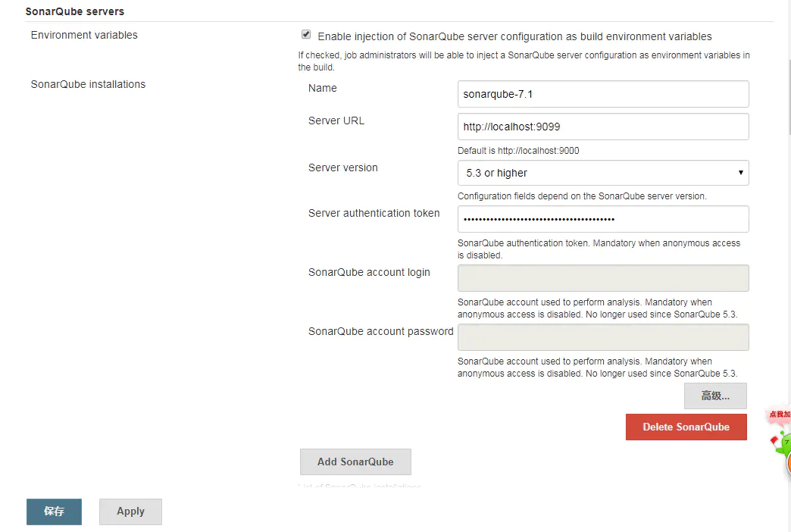
Task: Click the SonarQube account password field
Action: coord(603,337)
